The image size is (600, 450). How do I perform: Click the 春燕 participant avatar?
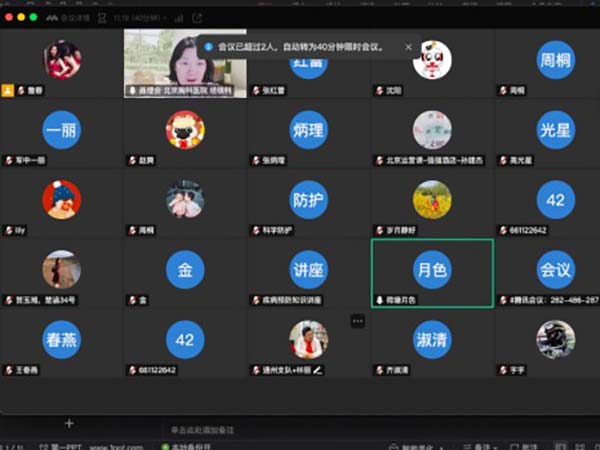coord(61,339)
